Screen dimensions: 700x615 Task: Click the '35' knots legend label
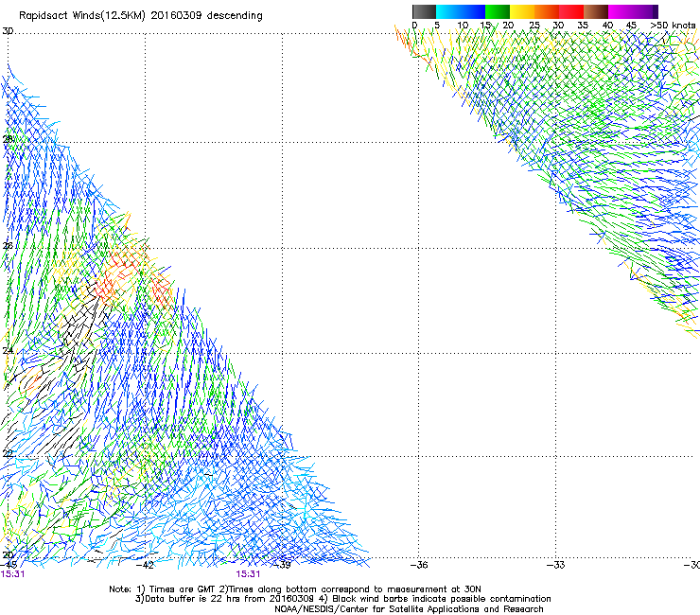coord(583,26)
